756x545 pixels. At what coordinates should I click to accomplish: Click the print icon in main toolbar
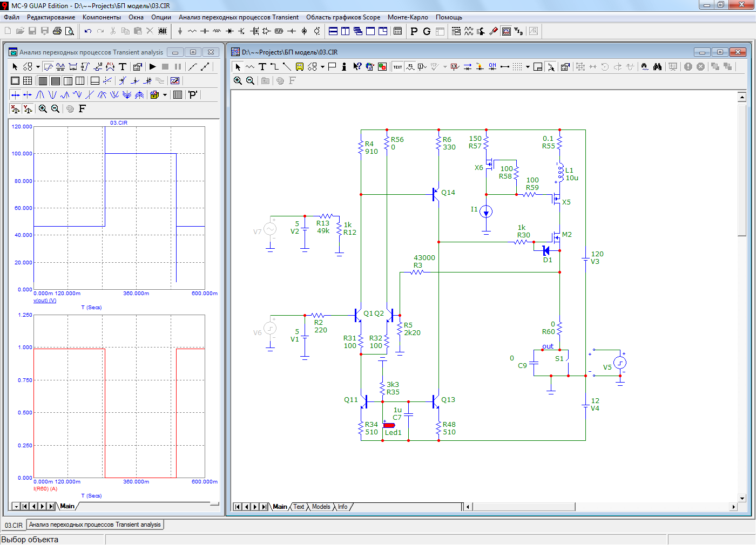coord(57,31)
